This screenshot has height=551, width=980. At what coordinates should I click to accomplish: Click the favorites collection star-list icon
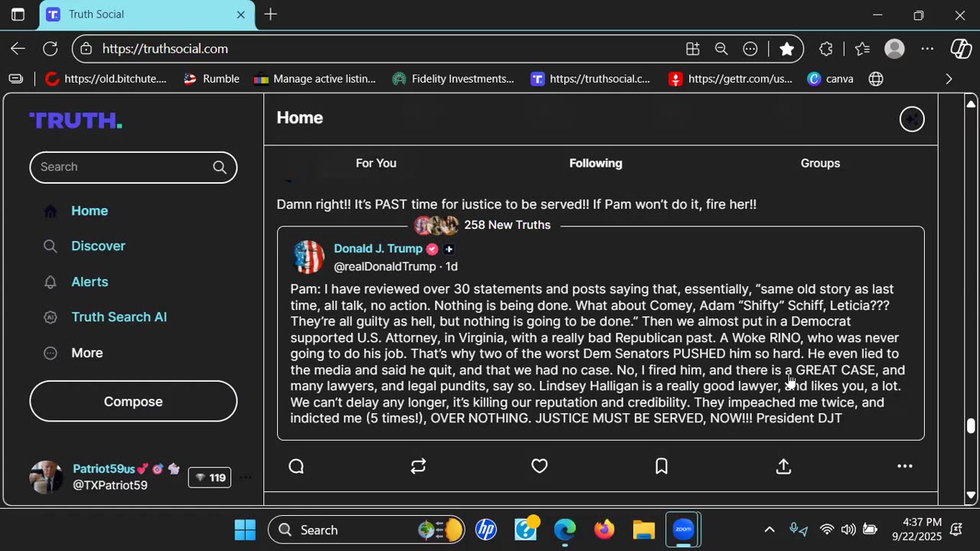tap(862, 48)
